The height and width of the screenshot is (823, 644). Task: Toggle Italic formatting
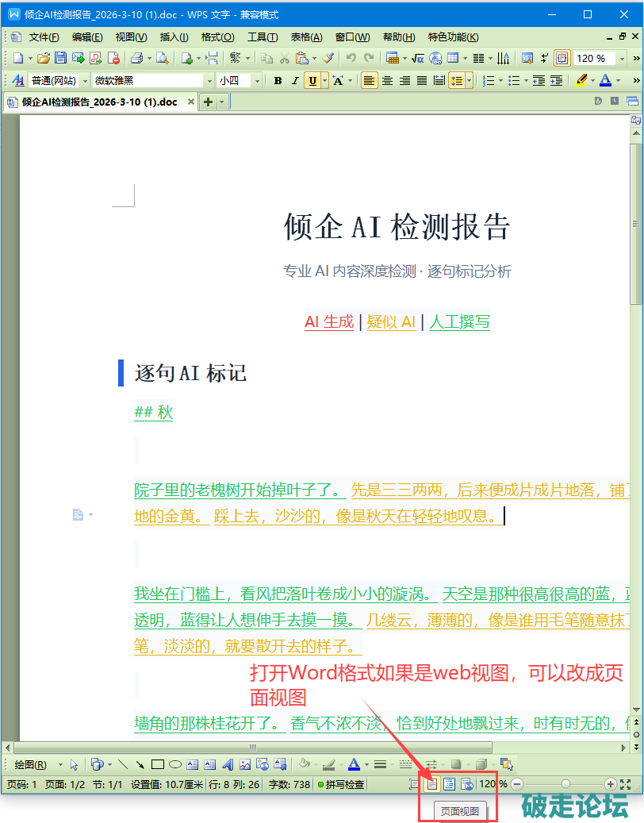[x=295, y=80]
